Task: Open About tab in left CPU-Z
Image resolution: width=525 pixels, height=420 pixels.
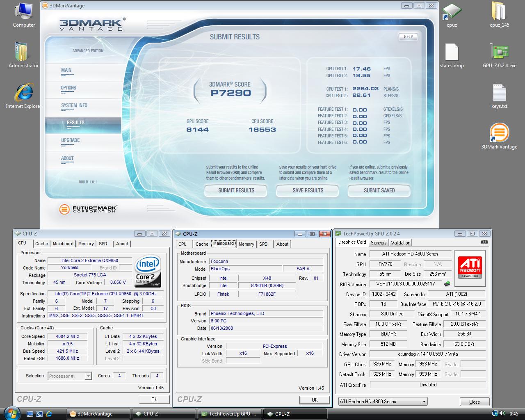Action: (x=122, y=244)
